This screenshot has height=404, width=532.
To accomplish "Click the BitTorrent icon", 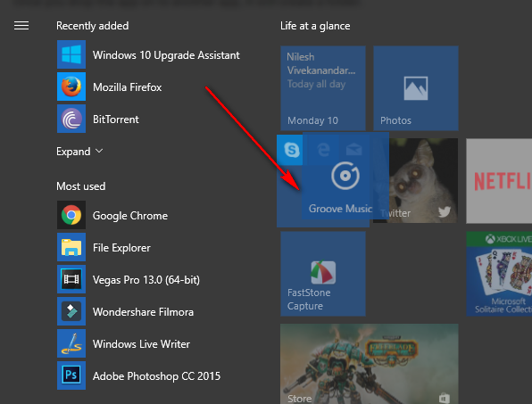I will pos(71,119).
